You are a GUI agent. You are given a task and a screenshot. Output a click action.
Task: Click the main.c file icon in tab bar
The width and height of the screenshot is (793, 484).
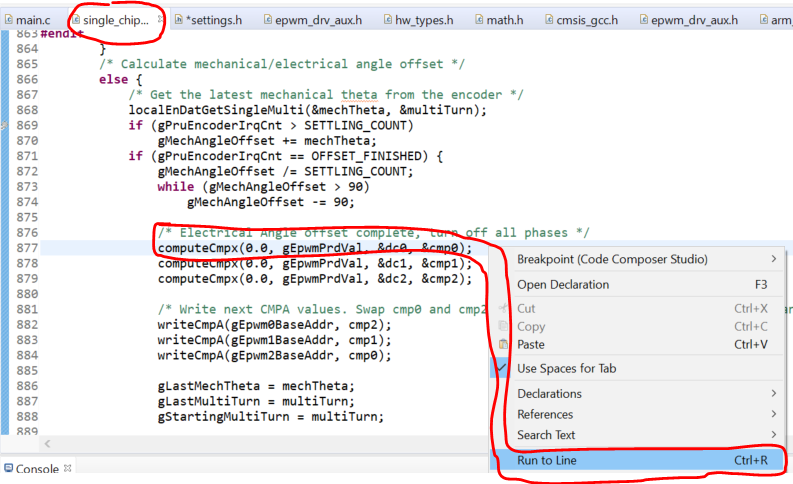click(8, 19)
